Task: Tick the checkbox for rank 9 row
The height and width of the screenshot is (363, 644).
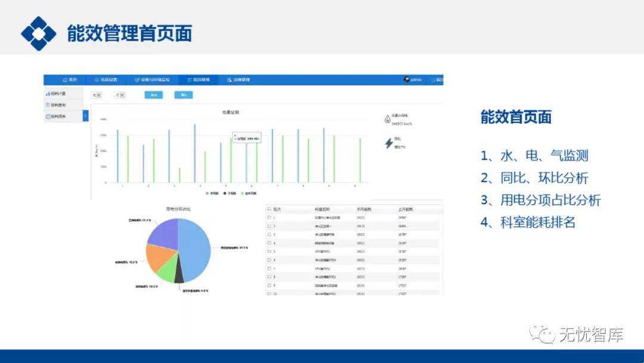Action: [x=270, y=285]
